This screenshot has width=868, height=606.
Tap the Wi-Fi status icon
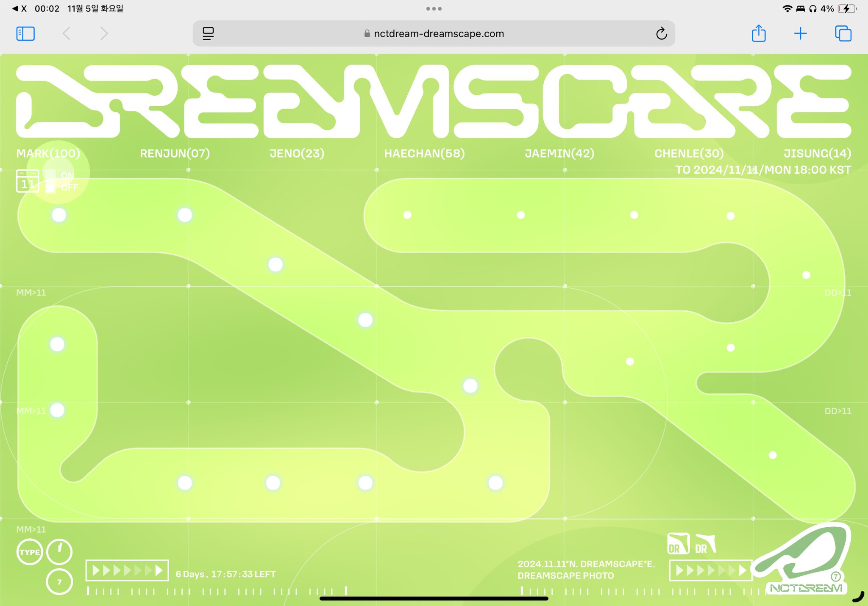787,8
